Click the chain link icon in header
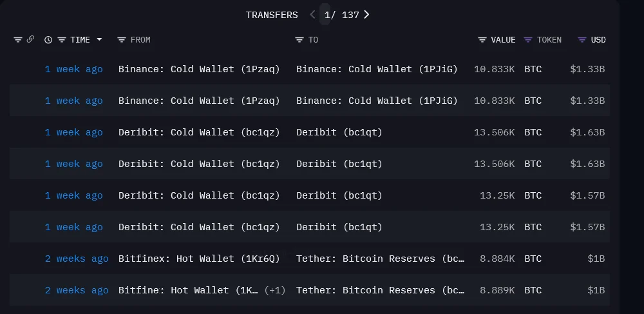Screen dimensions: 644x314 pyautogui.click(x=30, y=40)
